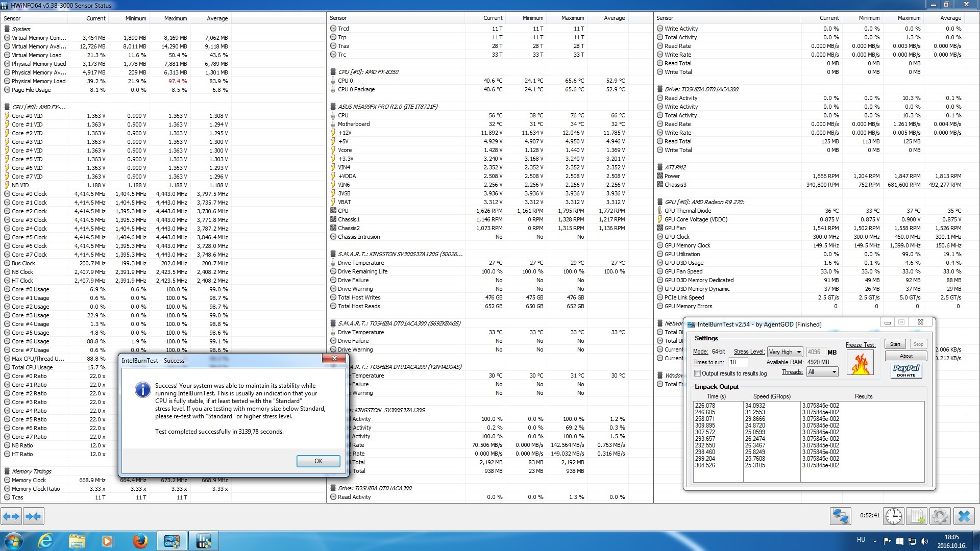Select the CPU [#0]: AMD FX-8350 temperature group
Image resolution: width=980 pixels, height=551 pixels.
pyautogui.click(x=368, y=72)
